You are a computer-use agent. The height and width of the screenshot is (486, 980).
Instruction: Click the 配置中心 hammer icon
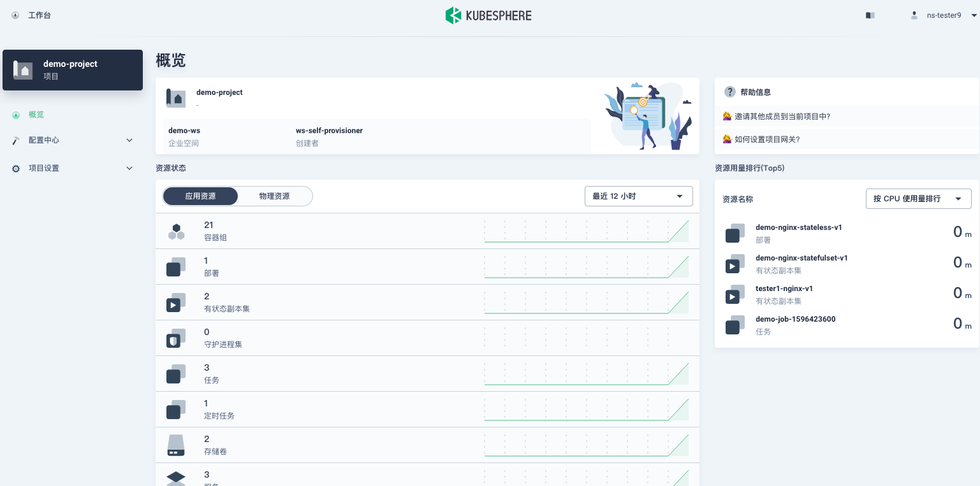(x=16, y=140)
